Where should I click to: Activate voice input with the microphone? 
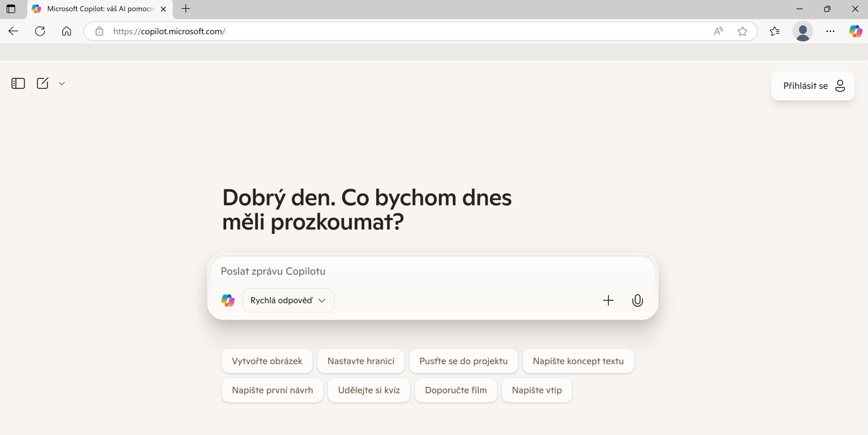click(637, 300)
